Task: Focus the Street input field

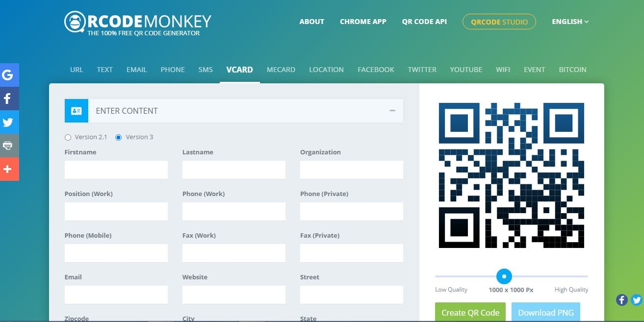Action: pos(352,295)
